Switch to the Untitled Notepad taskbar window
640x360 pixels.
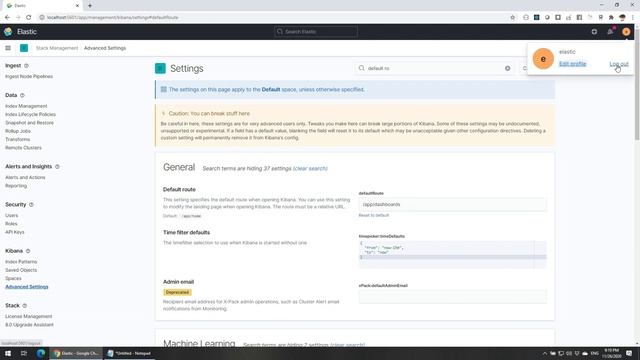tap(129, 353)
